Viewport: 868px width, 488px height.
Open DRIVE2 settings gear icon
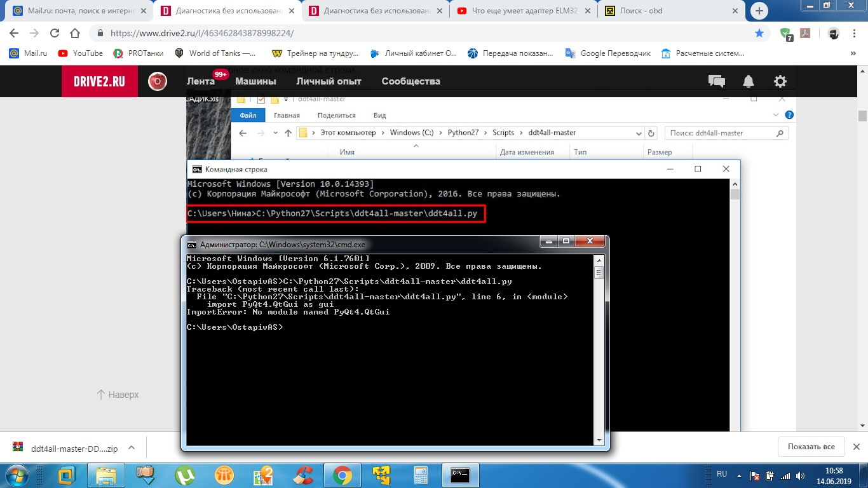coord(780,81)
